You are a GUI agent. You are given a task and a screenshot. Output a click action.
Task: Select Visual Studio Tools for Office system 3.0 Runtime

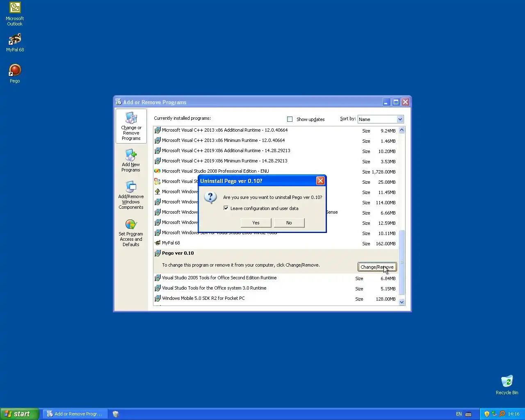(275, 288)
